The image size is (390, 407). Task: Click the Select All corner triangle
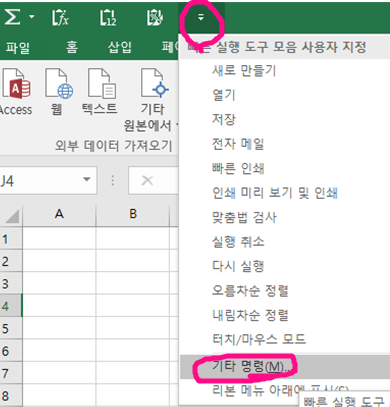[x=12, y=216]
